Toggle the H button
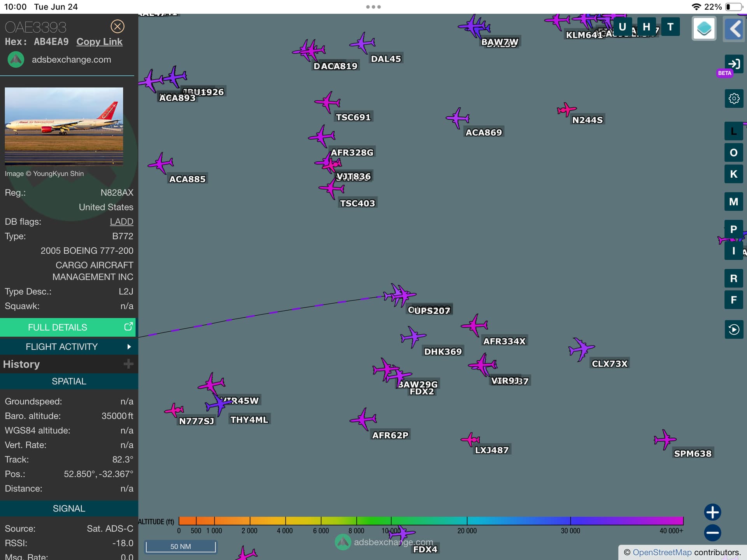Image resolution: width=747 pixels, height=560 pixels. click(x=646, y=27)
